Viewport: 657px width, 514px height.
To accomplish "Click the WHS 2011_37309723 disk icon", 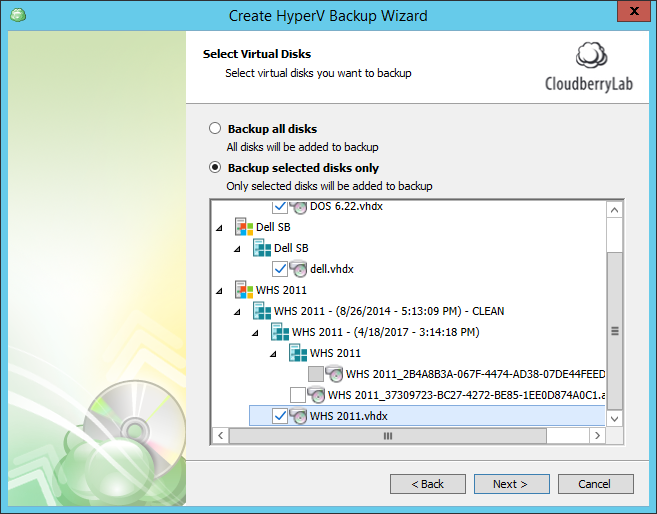I will (x=316, y=395).
